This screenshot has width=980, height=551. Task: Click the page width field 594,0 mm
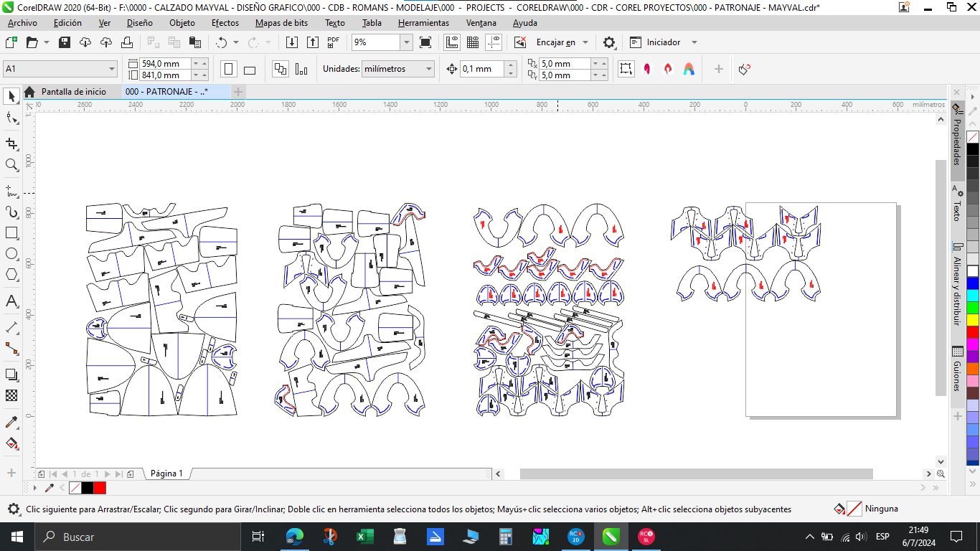click(165, 63)
